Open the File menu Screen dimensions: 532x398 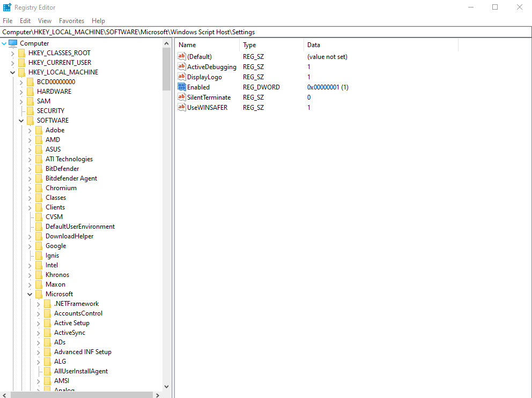tap(8, 21)
